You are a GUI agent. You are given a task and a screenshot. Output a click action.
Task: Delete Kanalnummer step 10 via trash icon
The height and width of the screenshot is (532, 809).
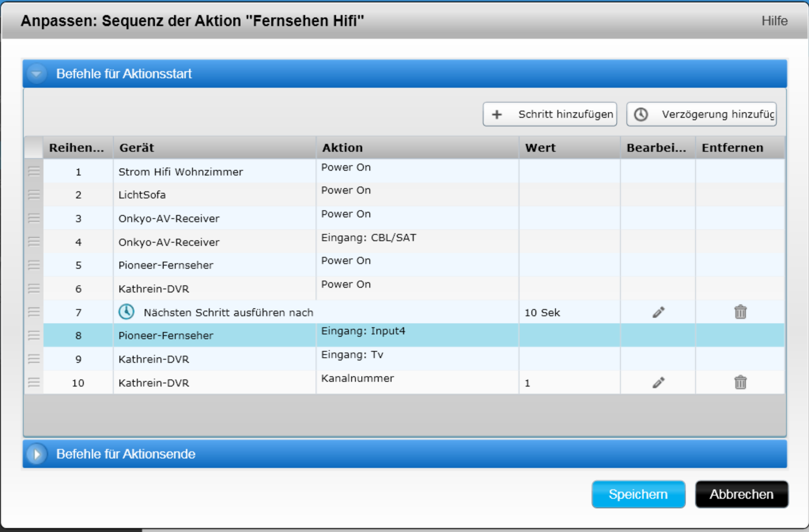tap(740, 383)
